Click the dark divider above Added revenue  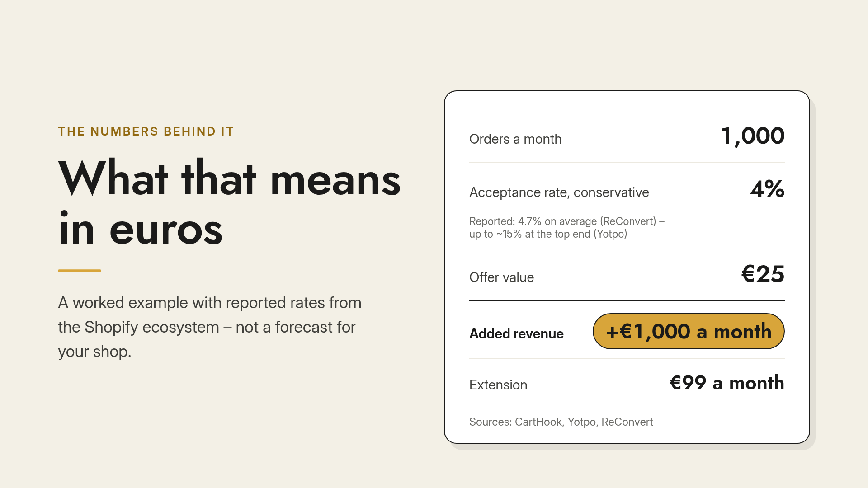627,300
